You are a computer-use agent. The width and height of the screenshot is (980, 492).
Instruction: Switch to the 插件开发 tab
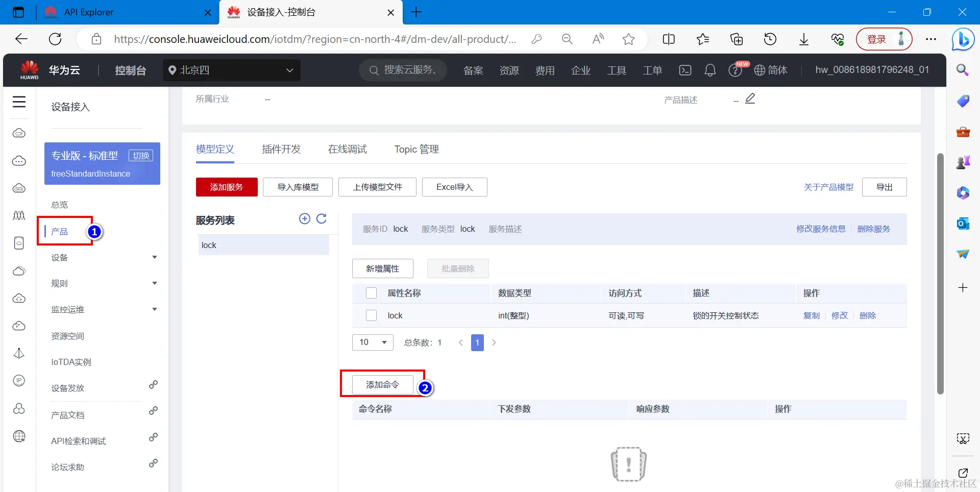(x=281, y=149)
